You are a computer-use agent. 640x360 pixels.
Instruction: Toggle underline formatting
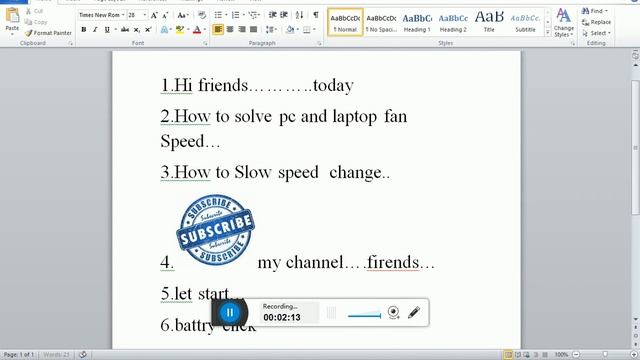click(x=107, y=29)
